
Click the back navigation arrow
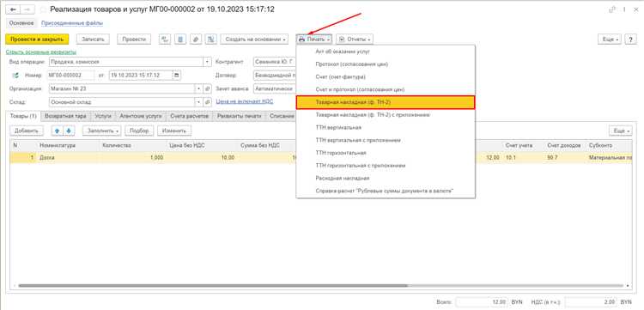coord(13,9)
